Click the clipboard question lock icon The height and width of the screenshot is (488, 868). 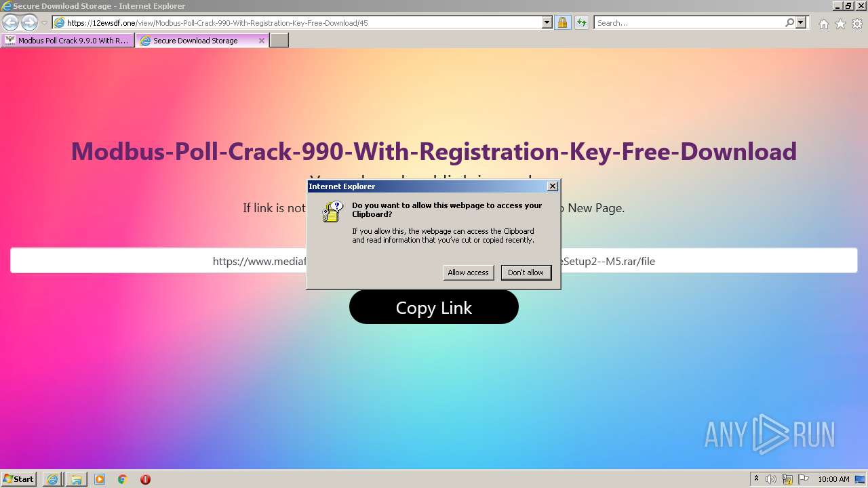point(332,211)
